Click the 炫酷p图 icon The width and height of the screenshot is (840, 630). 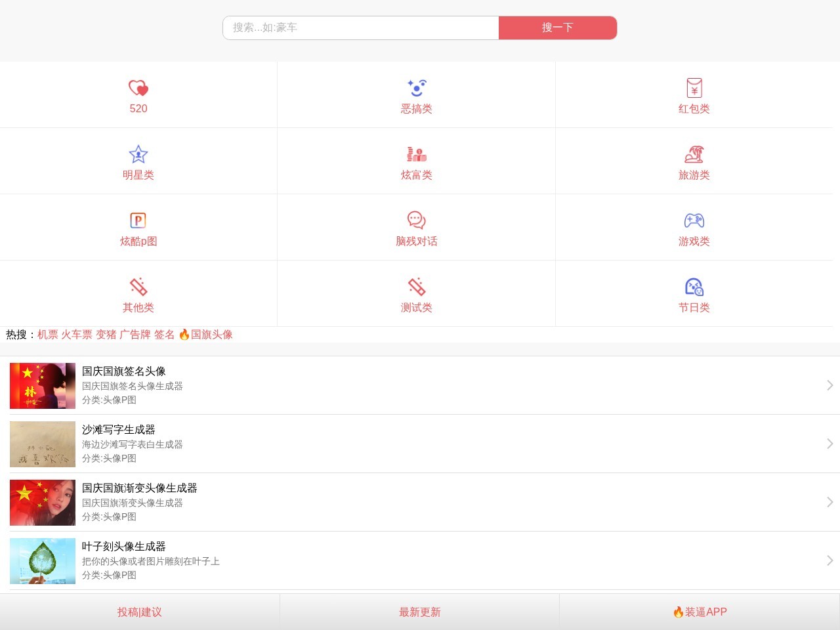click(x=138, y=220)
